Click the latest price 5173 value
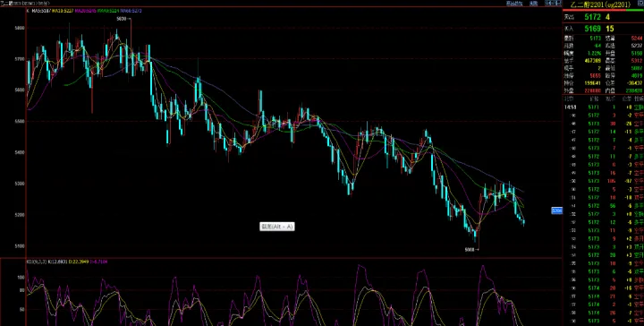 coord(595,39)
